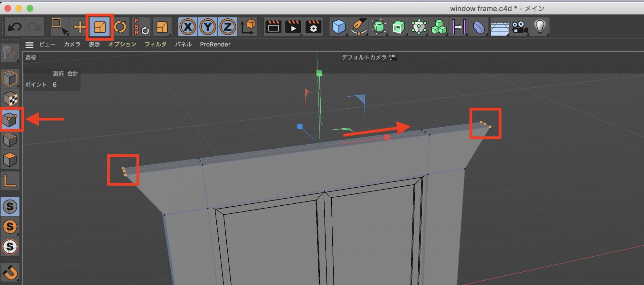Click the Undo arrow icon
This screenshot has height=285, width=644.
15,27
